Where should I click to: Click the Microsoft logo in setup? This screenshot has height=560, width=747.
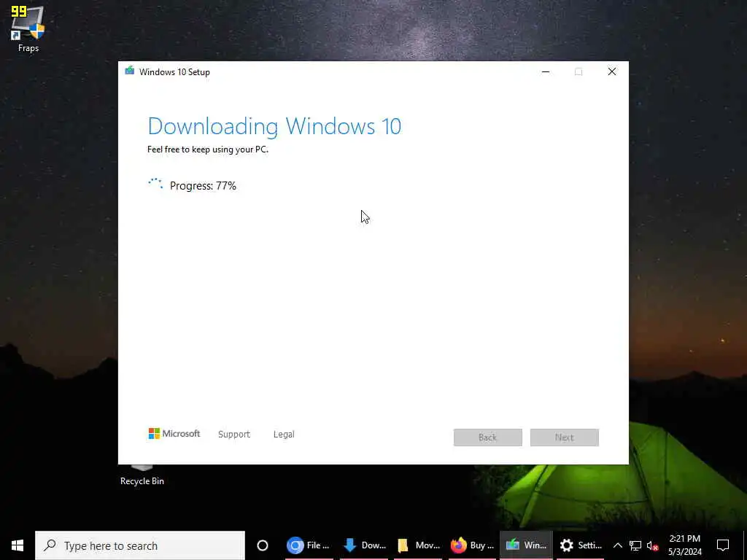click(x=174, y=433)
